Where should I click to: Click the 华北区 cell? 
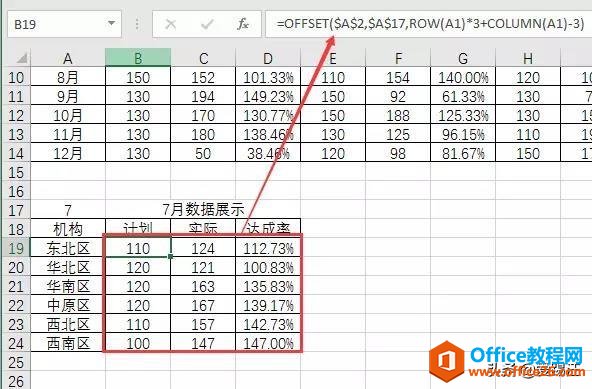coord(68,267)
